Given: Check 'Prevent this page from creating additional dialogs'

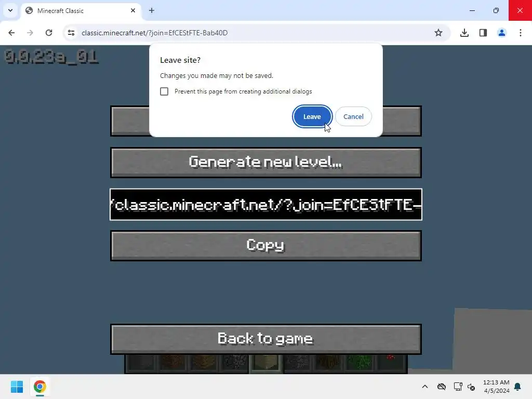Looking at the screenshot, I should point(164,91).
